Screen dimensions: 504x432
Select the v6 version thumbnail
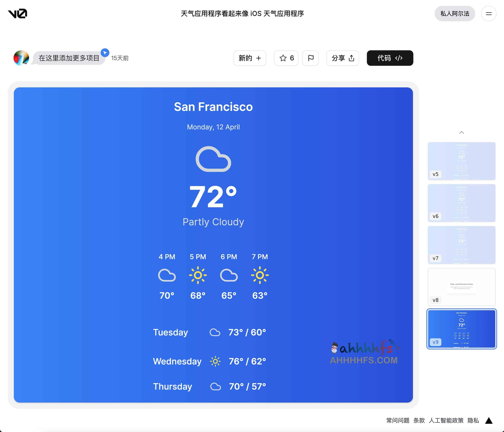click(461, 203)
